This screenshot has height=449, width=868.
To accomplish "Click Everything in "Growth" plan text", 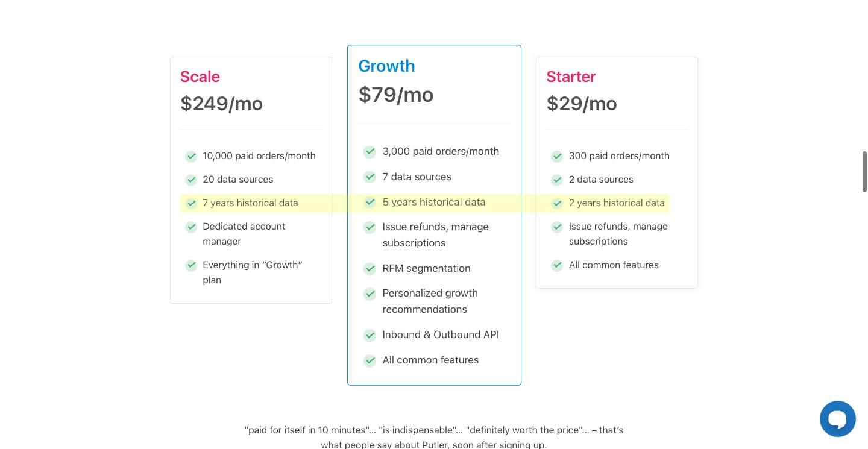I will tap(253, 272).
